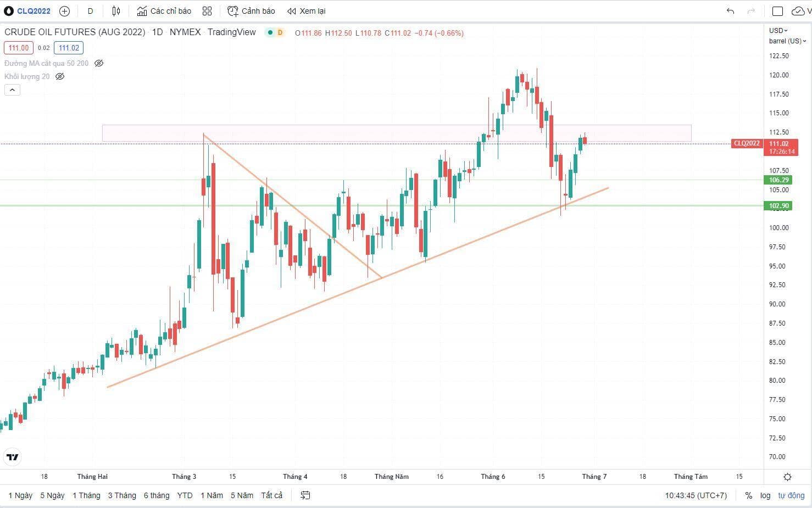Click the go-to-date calendar icon
The width and height of the screenshot is (812, 508).
[305, 495]
